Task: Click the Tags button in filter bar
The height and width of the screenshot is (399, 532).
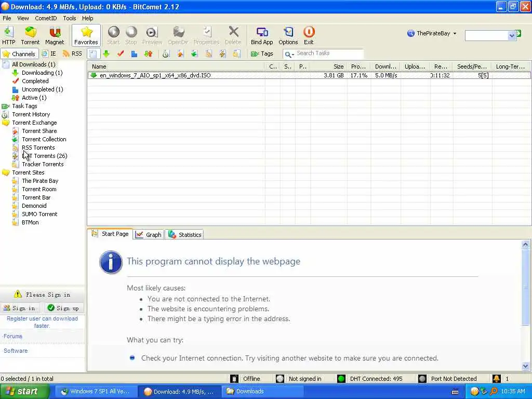Action: tap(262, 54)
